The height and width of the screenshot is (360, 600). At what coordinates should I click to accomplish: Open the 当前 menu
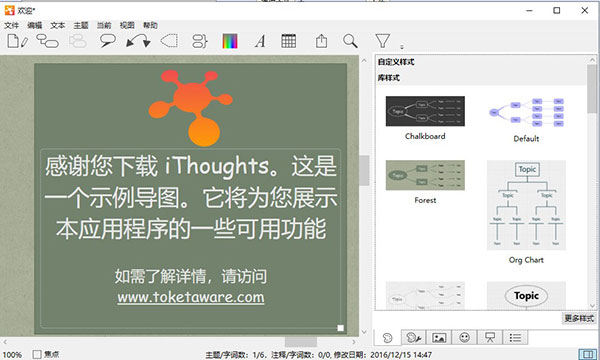pyautogui.click(x=104, y=25)
